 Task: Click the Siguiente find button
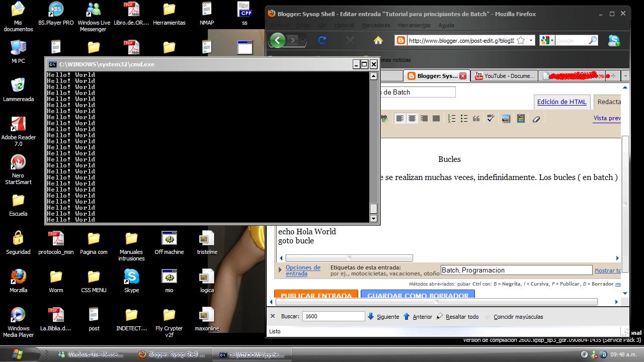[x=383, y=317]
